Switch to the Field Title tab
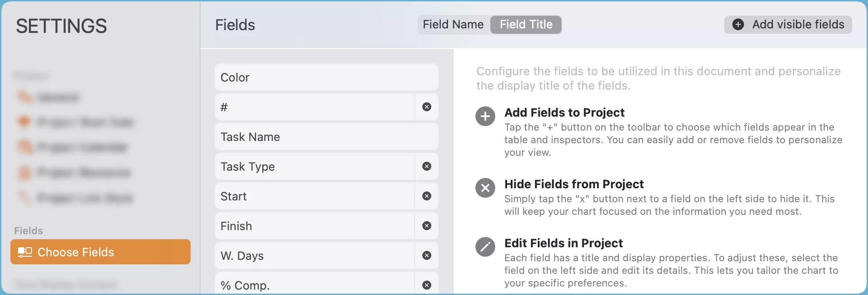The height and width of the screenshot is (295, 868). pos(525,25)
